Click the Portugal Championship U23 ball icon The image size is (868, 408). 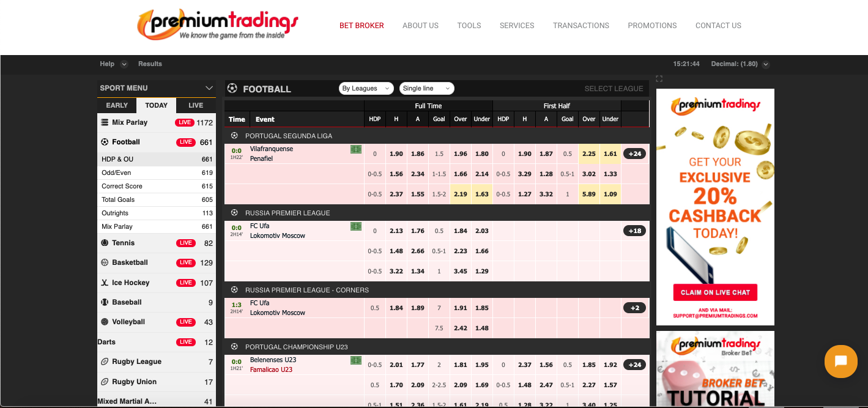[x=234, y=347]
